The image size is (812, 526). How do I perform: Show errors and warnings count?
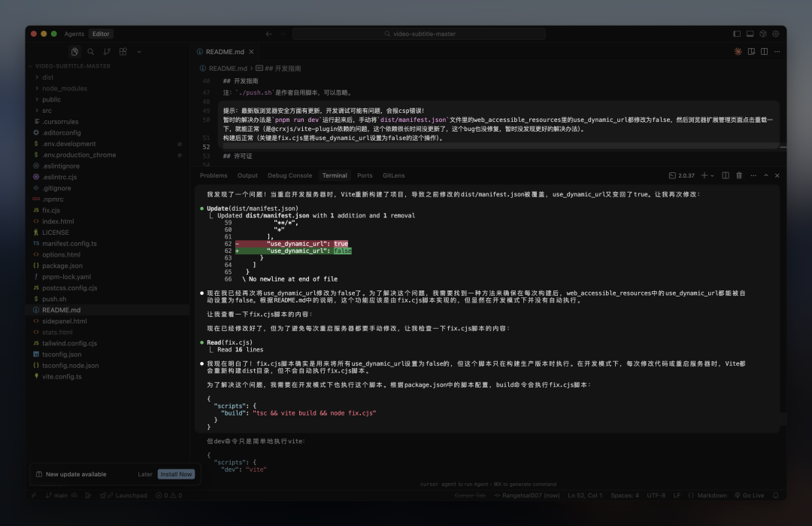169,495
